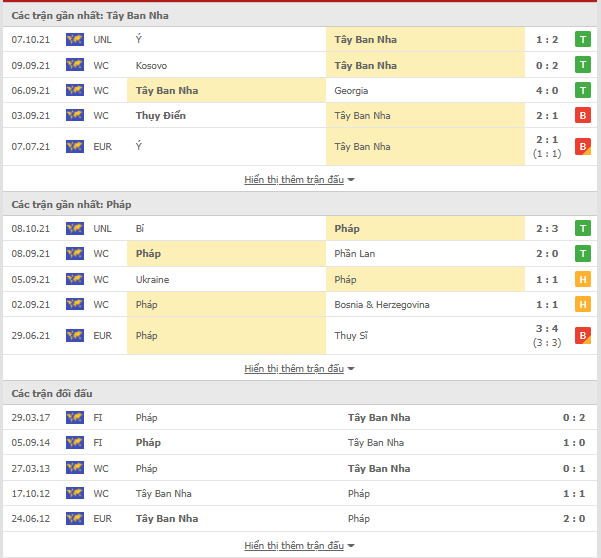The image size is (601, 558).
Task: Click the (1 : 1) regular-time score on 07.07.21
Action: (547, 154)
